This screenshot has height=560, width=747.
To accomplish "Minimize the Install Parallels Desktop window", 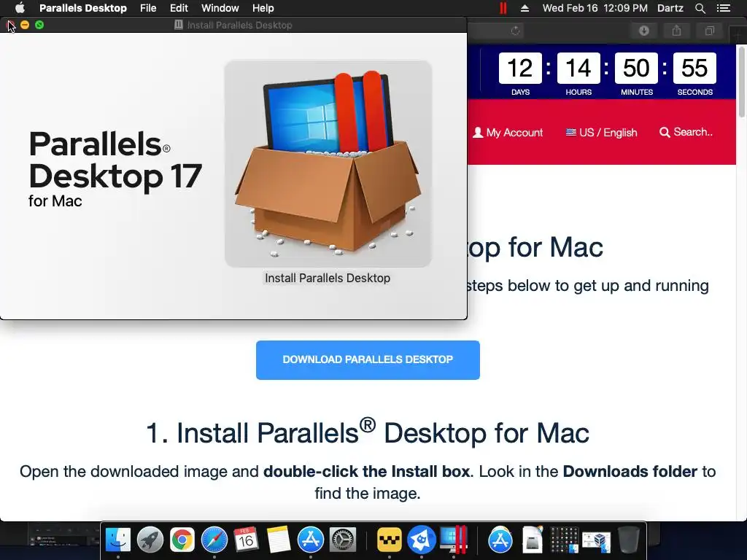I will [25, 25].
